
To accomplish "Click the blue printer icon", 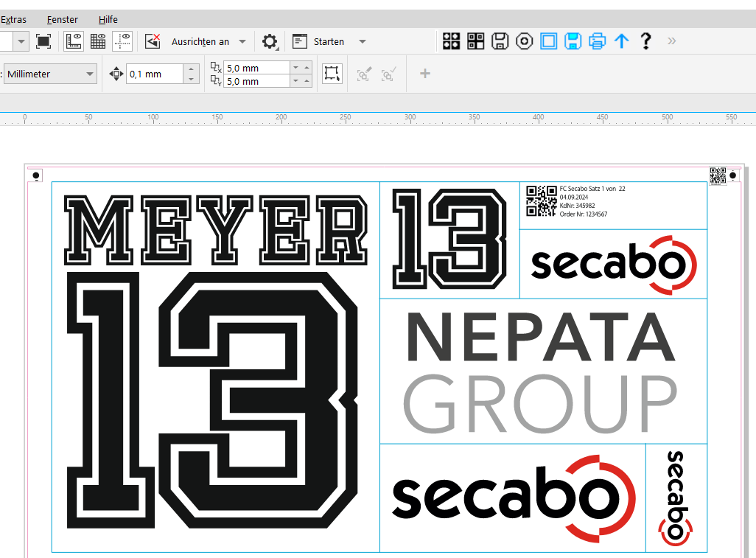I will click(x=597, y=41).
